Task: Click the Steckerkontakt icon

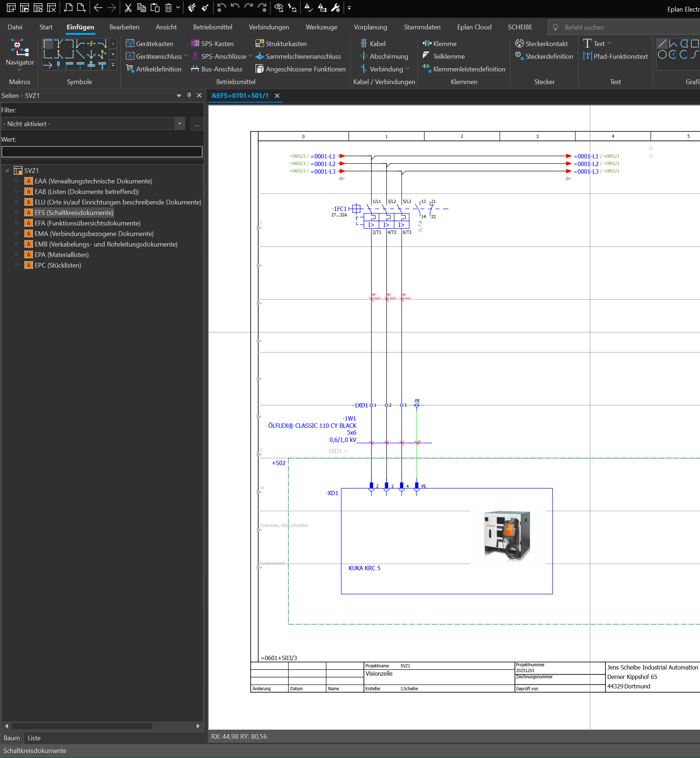Action: pos(519,44)
